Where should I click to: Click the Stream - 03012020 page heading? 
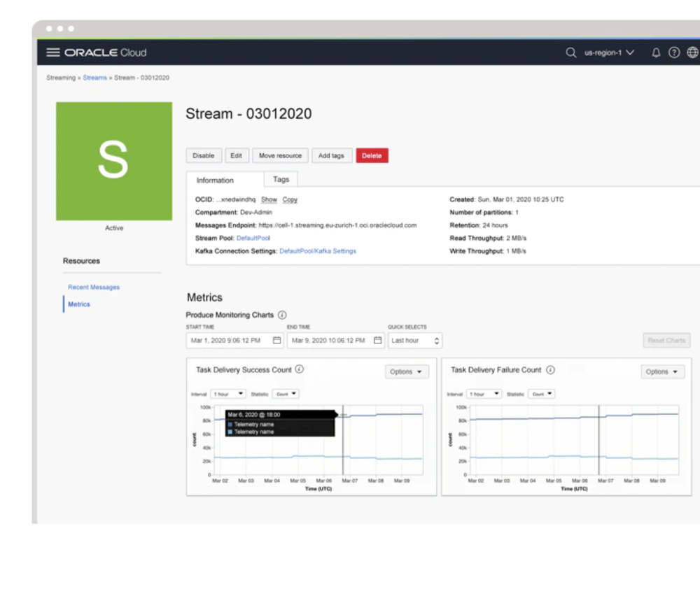pos(248,114)
